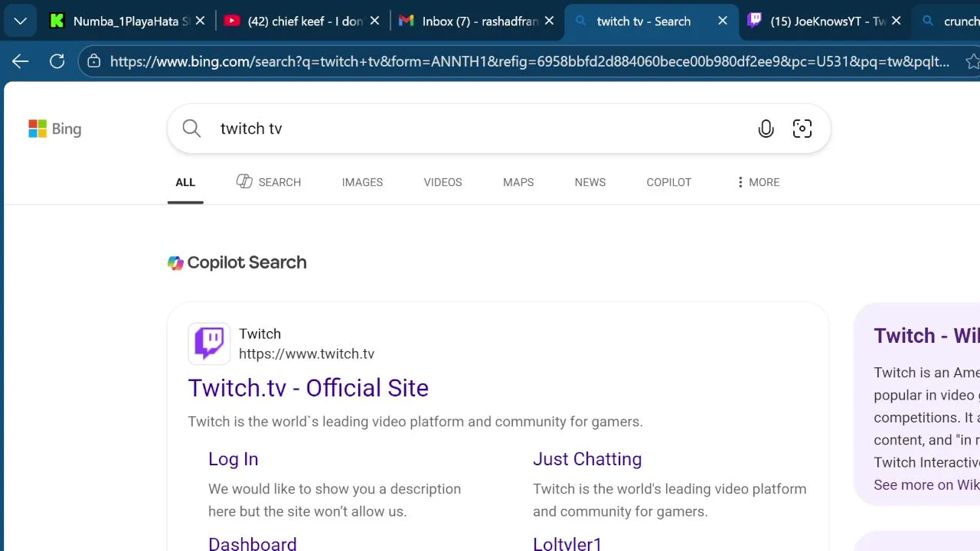
Task: Bookmark page with the star icon
Action: pyautogui.click(x=972, y=61)
